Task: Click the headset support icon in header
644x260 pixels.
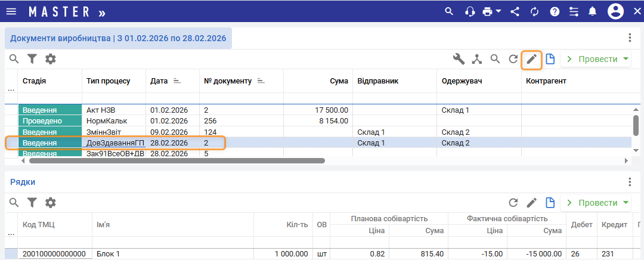Action: point(470,11)
